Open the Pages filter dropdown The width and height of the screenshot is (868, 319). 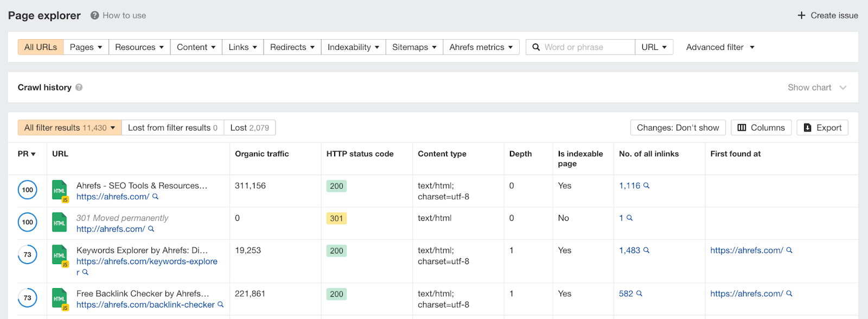point(86,47)
